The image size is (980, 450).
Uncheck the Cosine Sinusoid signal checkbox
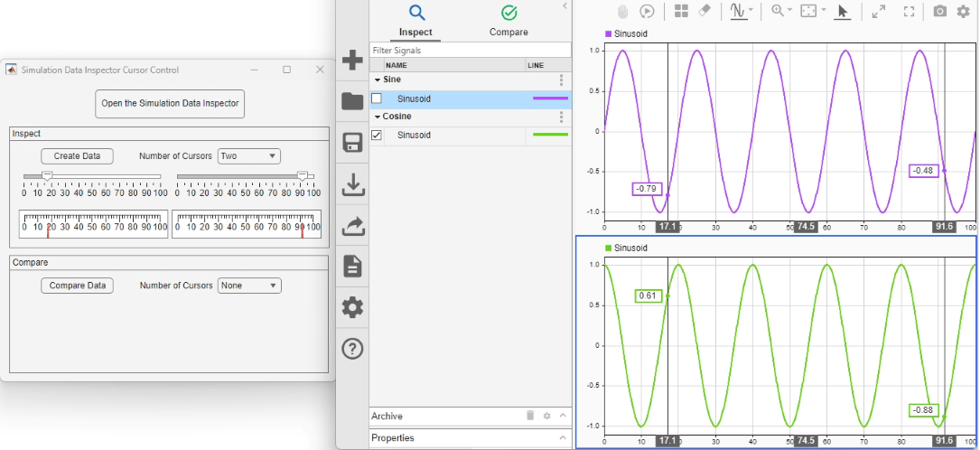pyautogui.click(x=377, y=135)
